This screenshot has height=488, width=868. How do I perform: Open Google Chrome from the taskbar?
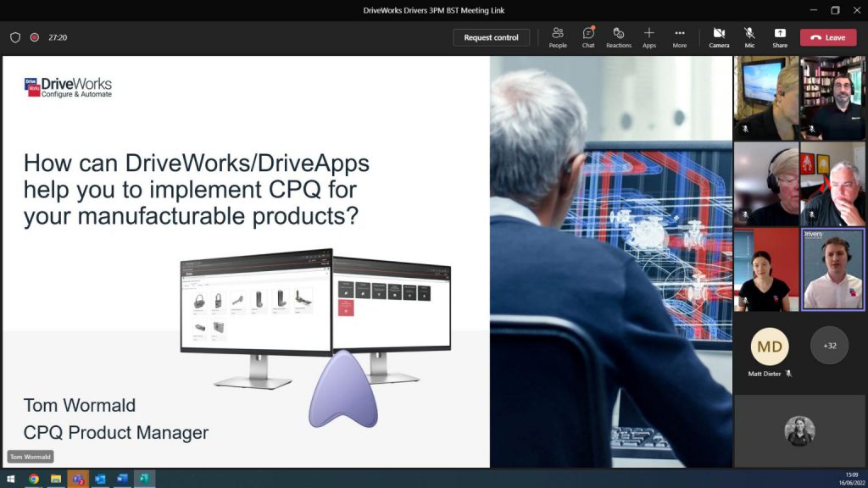point(34,479)
